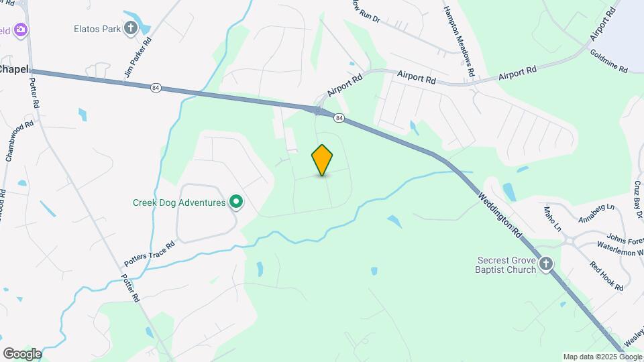The height and width of the screenshot is (362, 644).
Task: Select the Hampton Meadows Rd label
Action: [459, 41]
